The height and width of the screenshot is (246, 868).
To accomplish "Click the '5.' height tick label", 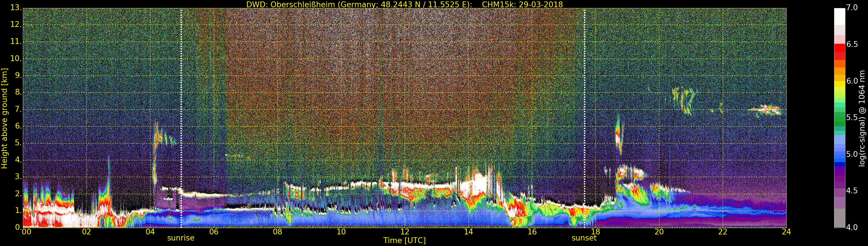I will [x=18, y=143].
